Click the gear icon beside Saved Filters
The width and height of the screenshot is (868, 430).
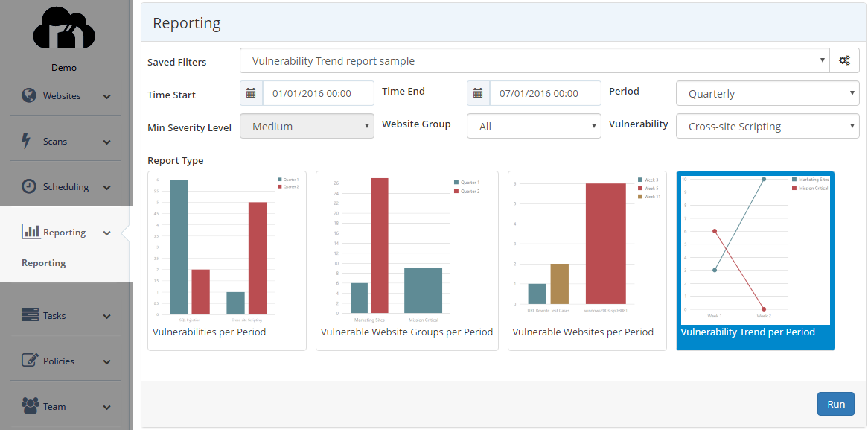tap(845, 60)
